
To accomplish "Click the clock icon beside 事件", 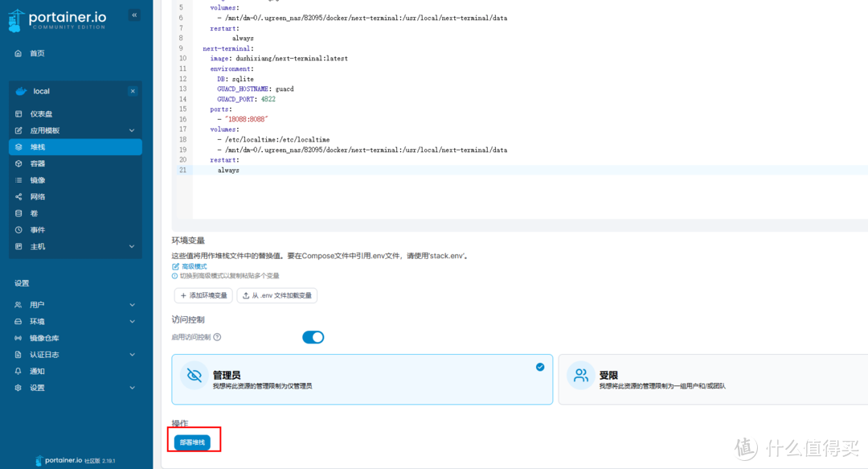I will point(18,230).
